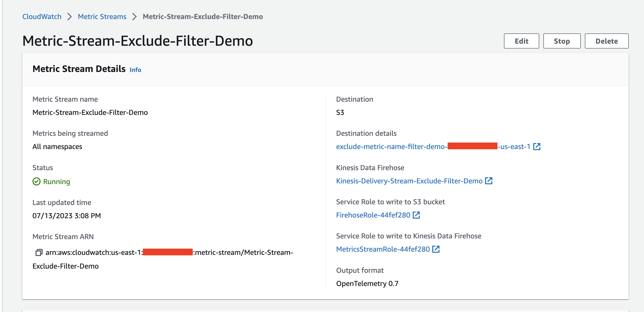Stop the metric stream
Screen dimensions: 644x312
(561, 41)
